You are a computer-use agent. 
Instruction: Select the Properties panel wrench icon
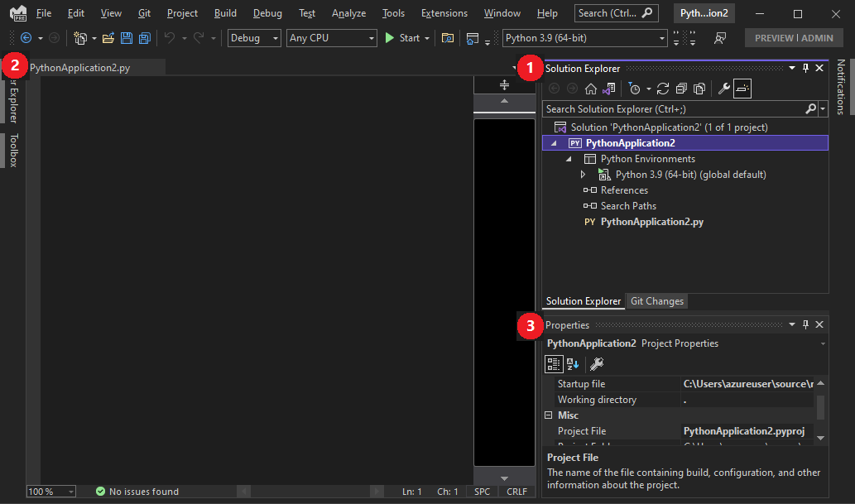pyautogui.click(x=596, y=364)
